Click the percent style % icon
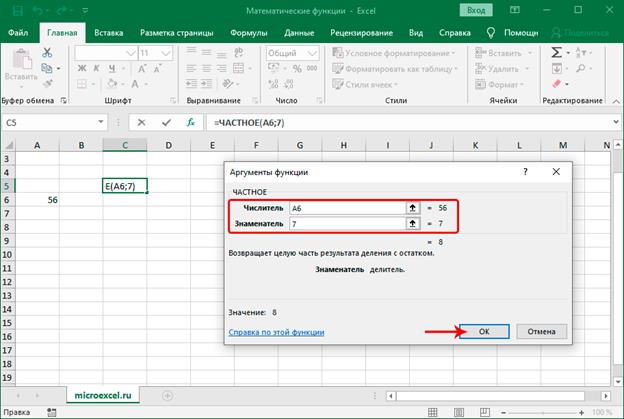Viewport: 624px width, 419px height. coord(297,68)
